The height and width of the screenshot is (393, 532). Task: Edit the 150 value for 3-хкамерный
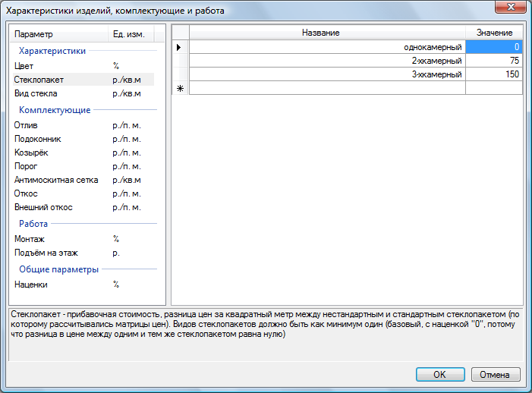coord(494,74)
